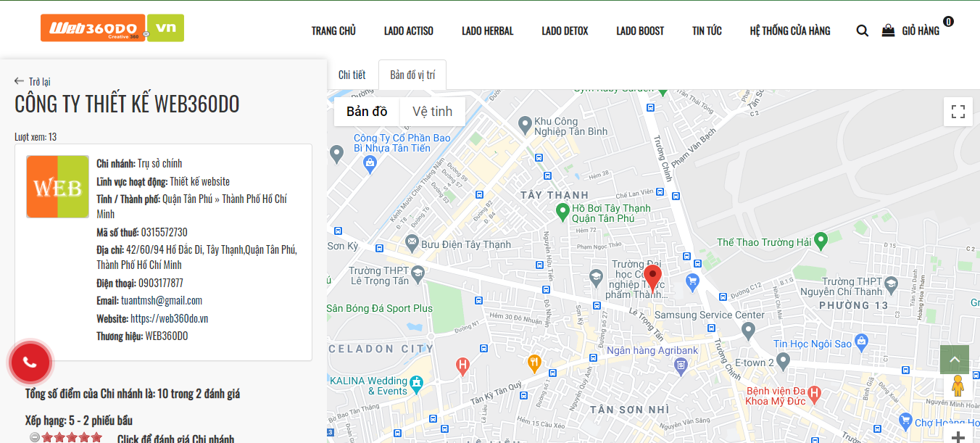
Task: Tap the red floating phone call button
Action: click(30, 362)
